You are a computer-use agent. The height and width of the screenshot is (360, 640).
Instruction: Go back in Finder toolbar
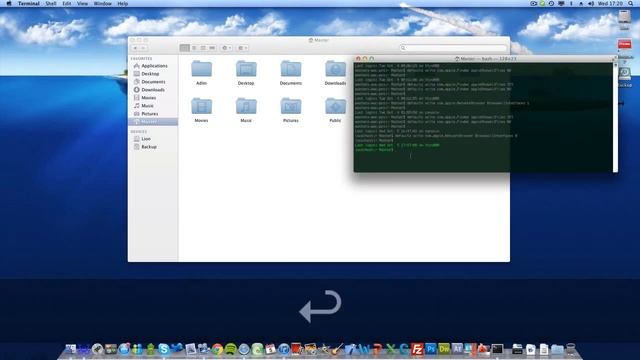tap(135, 48)
